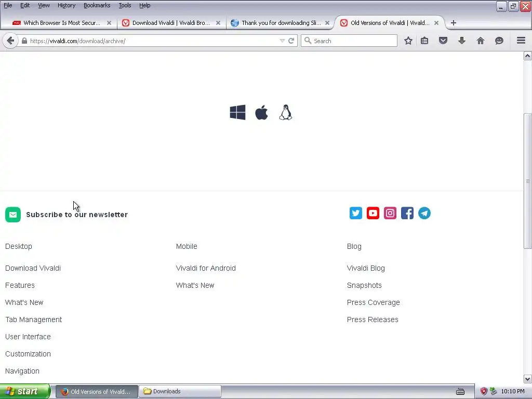
Task: Open the 'Snapshots' link
Action: 364,285
